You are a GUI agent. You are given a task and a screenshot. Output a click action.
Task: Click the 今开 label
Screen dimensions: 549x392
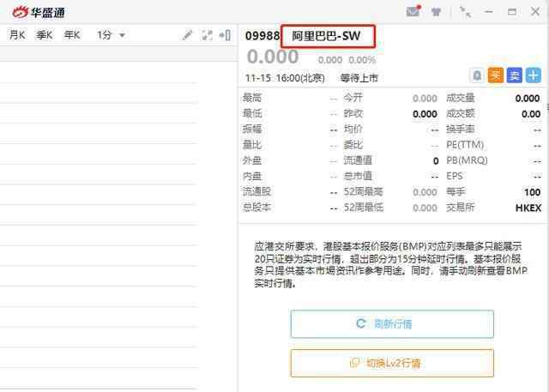tap(353, 98)
